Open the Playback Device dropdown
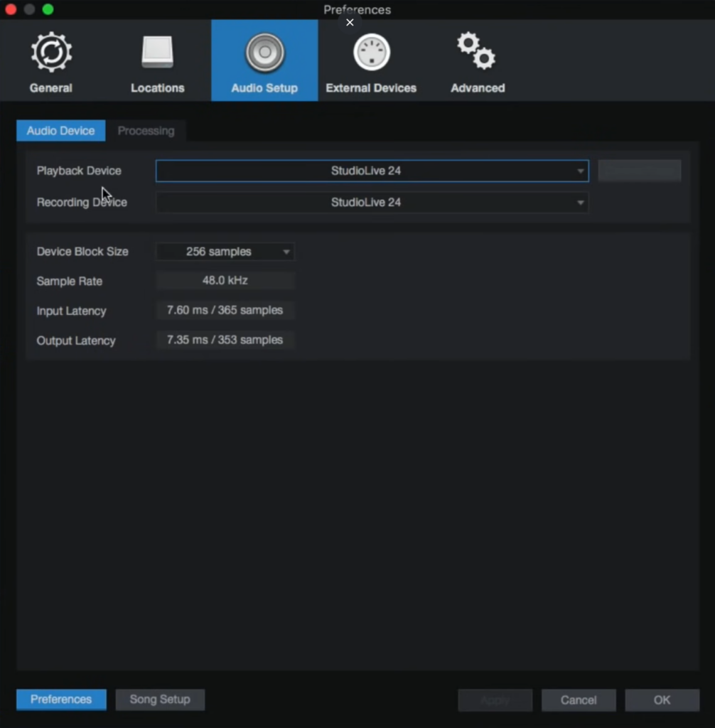Screen dimensions: 715x728 pos(372,171)
